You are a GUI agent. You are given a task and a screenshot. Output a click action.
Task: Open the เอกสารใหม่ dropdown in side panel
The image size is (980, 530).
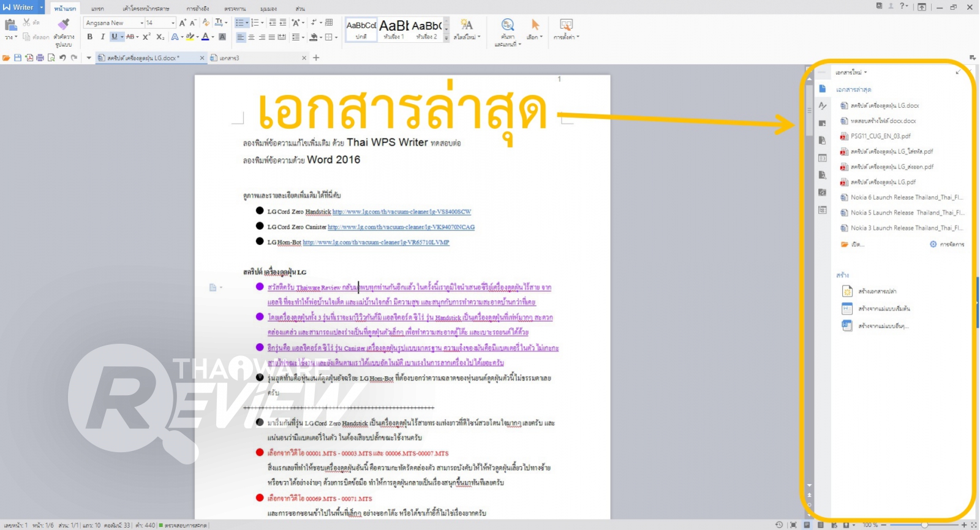[x=851, y=72]
